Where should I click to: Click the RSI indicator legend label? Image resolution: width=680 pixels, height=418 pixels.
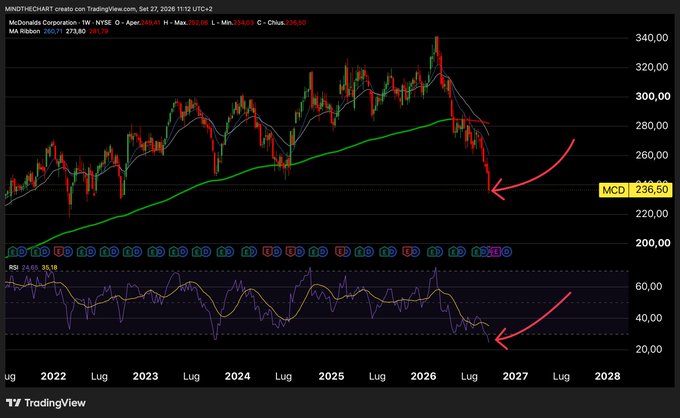13,268
